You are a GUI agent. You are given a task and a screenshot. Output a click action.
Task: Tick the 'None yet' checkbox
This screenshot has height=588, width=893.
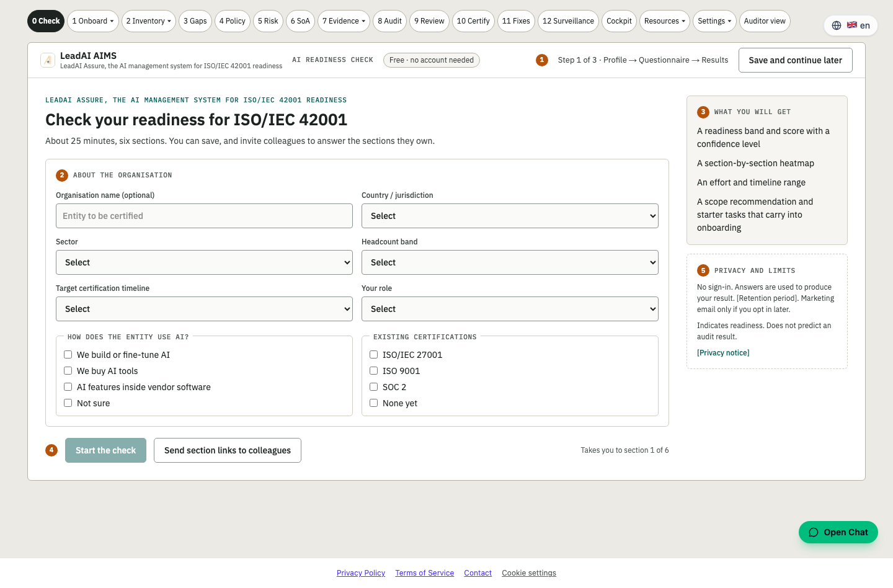click(x=374, y=403)
